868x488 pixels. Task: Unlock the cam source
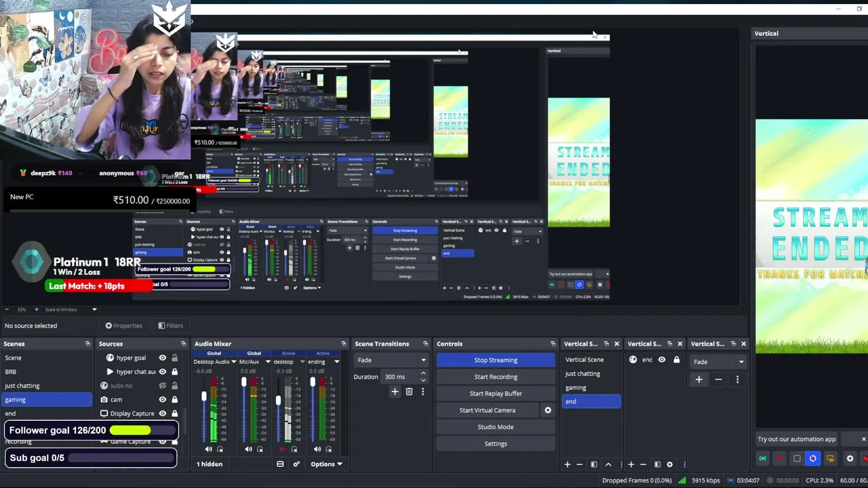[174, 399]
